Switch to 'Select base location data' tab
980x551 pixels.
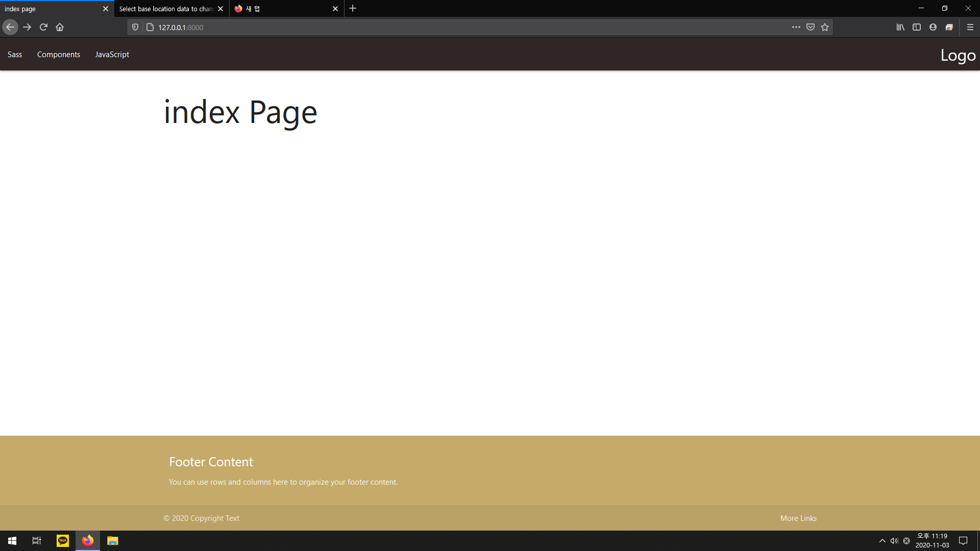(x=166, y=9)
